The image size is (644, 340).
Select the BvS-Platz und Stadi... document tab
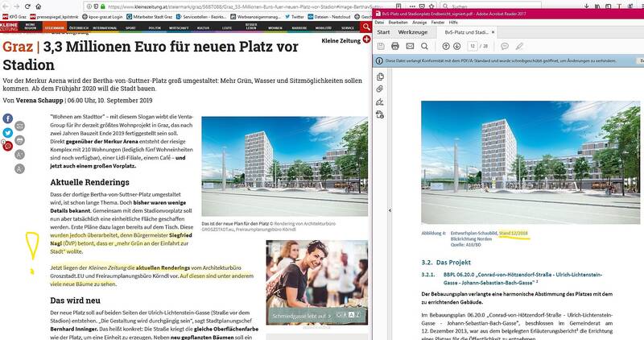coord(467,32)
